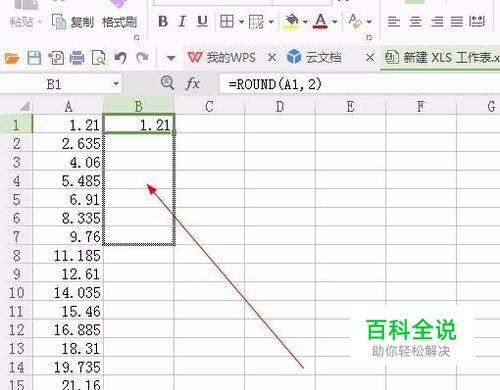Open borders dropdown arrow

tap(241, 22)
